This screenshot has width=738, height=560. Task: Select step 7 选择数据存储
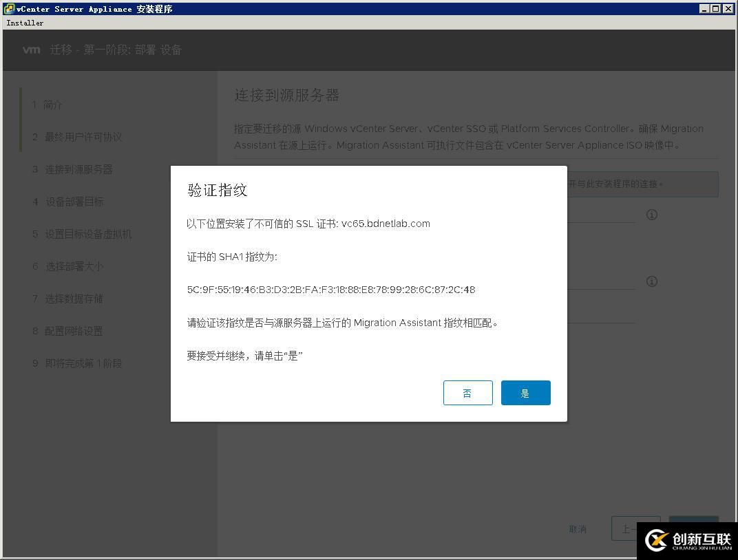67,299
